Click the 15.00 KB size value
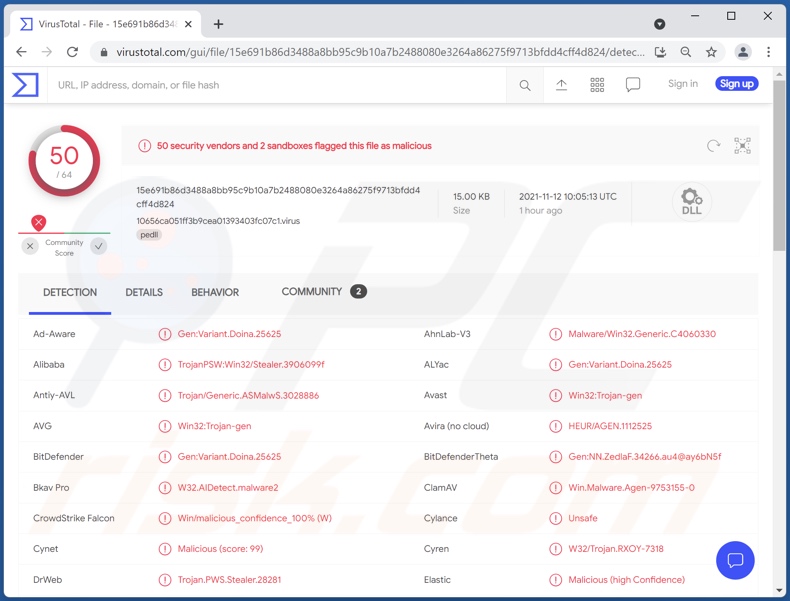Viewport: 790px width, 601px height. tap(472, 196)
